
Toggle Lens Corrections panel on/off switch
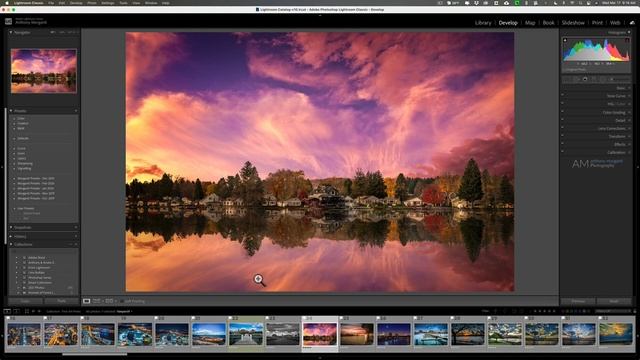tap(562, 128)
